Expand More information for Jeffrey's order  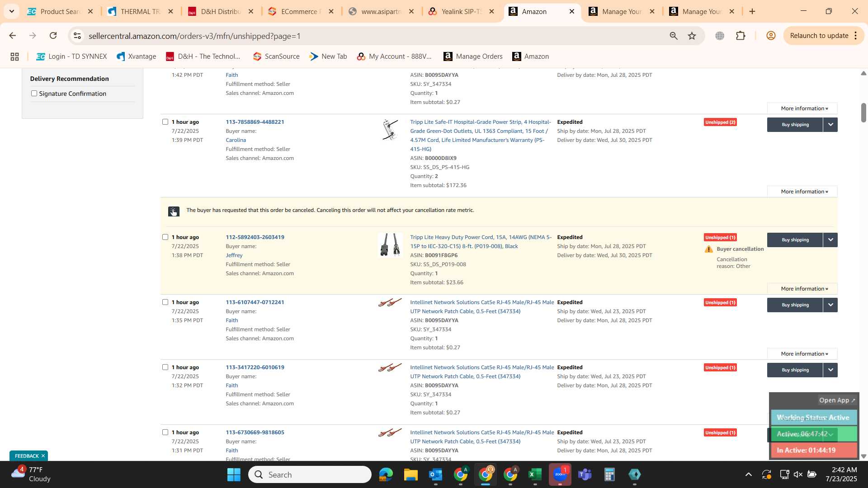(x=802, y=289)
